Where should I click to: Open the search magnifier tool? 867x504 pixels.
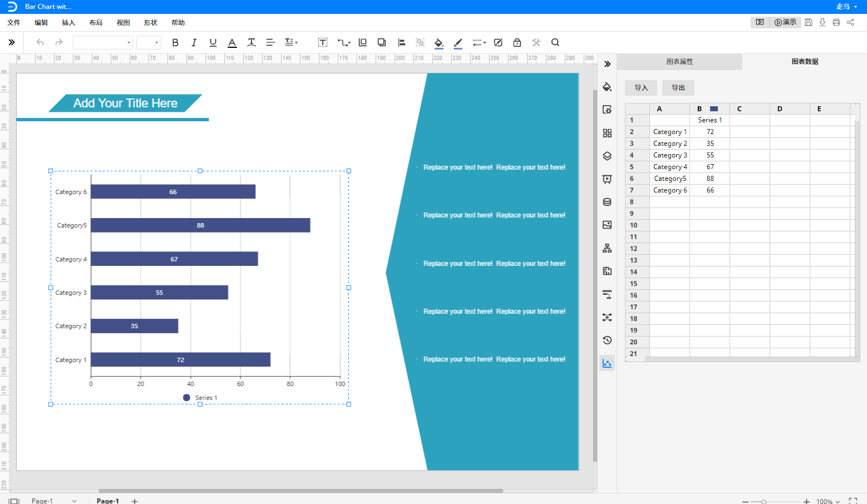click(x=555, y=43)
